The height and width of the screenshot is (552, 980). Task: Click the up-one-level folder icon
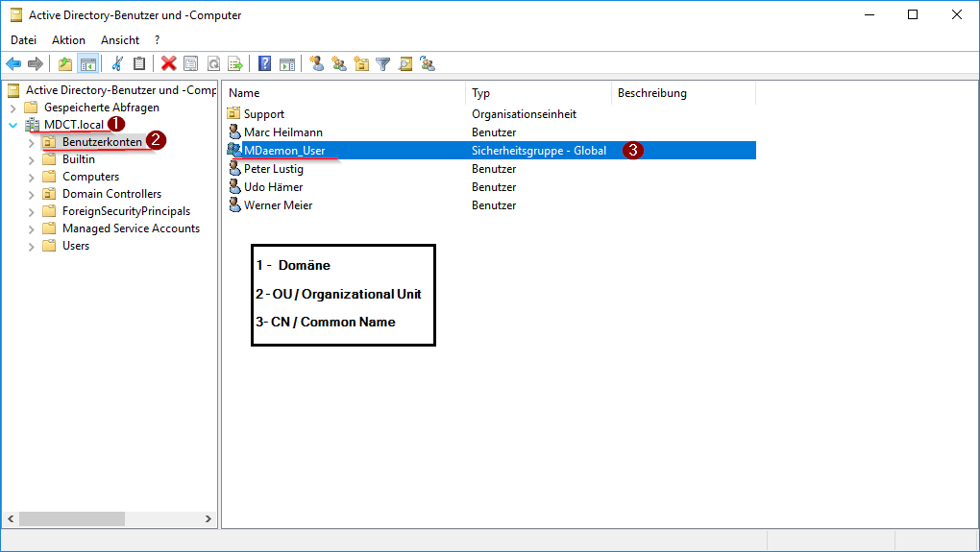(x=65, y=64)
